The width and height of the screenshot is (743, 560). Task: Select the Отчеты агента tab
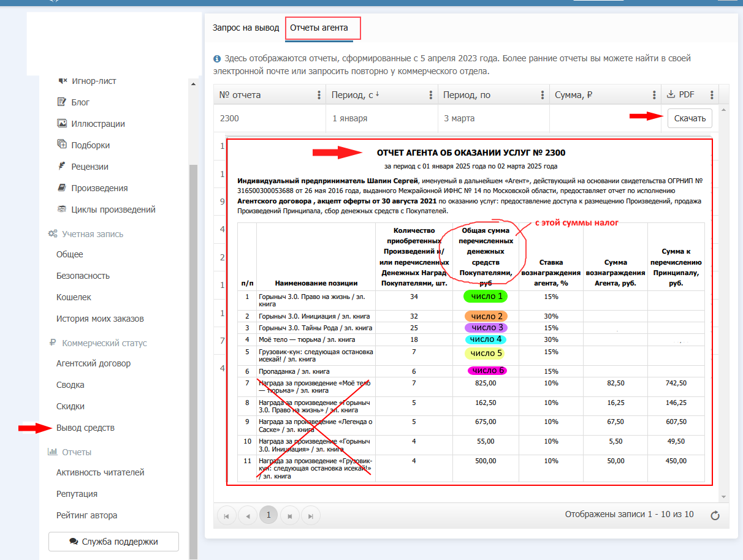point(319,28)
